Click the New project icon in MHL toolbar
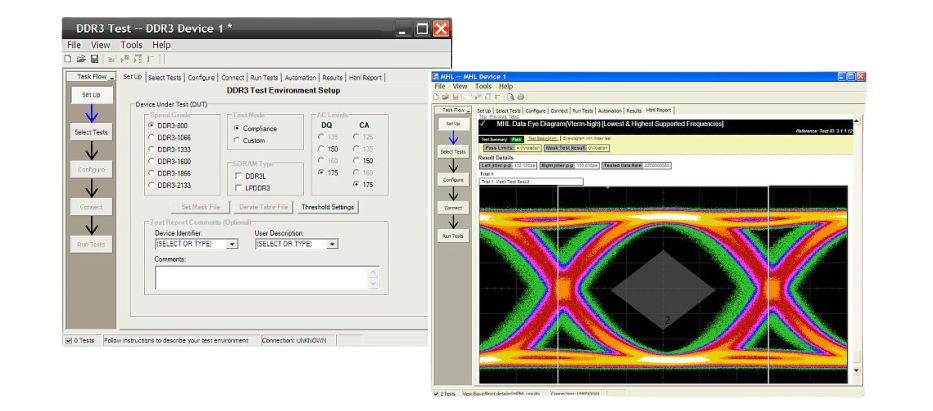The height and width of the screenshot is (411, 933). [438, 97]
